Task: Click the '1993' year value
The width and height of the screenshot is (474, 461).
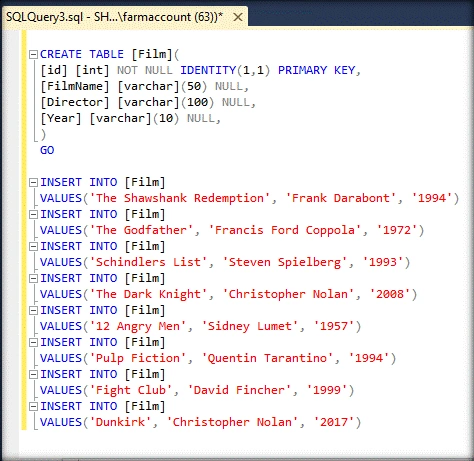Action: 383,262
